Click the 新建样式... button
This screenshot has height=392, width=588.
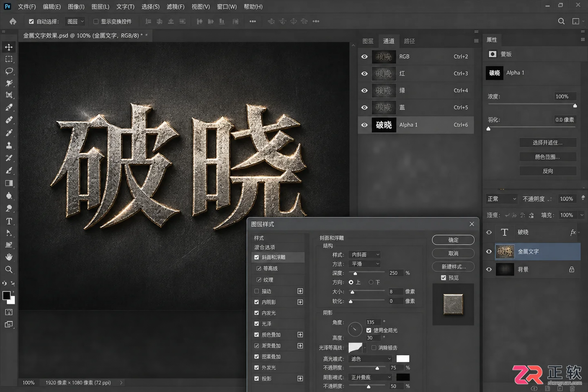pos(453,267)
